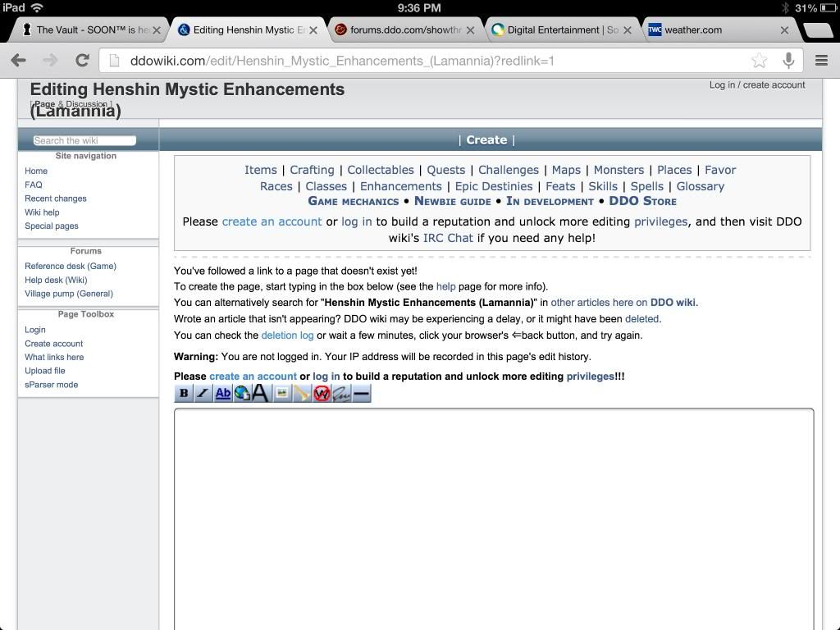
Task: Open the Discussion page tab
Action: click(86, 104)
